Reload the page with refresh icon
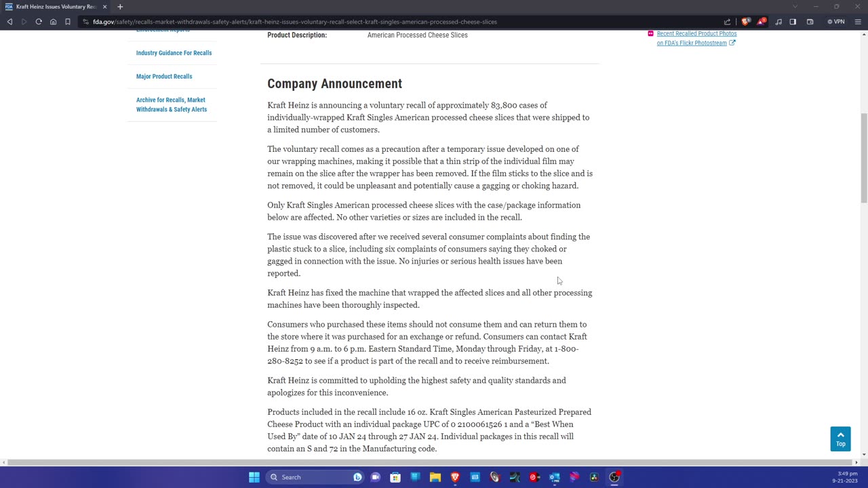The height and width of the screenshot is (488, 868). pos(39,22)
